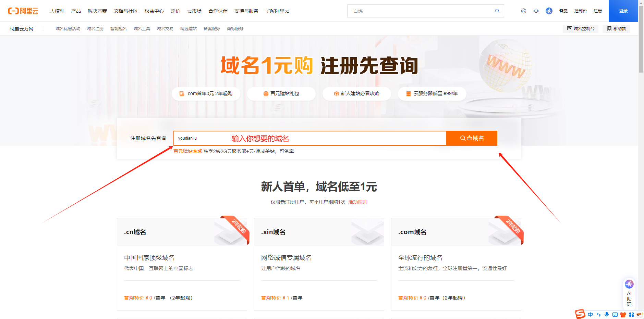Viewport: 644px width, 319px height.
Task: Click the magnifier icon in the 百炼 search box
Action: pyautogui.click(x=497, y=11)
